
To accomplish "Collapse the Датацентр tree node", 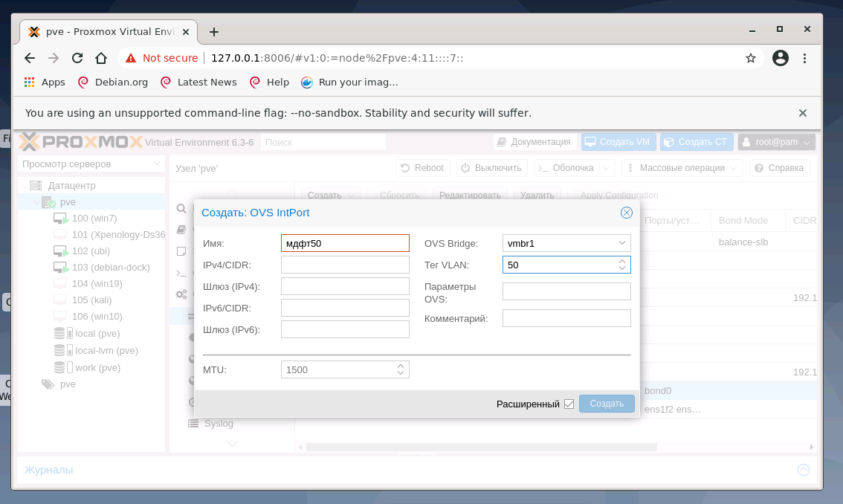I will click(x=25, y=186).
